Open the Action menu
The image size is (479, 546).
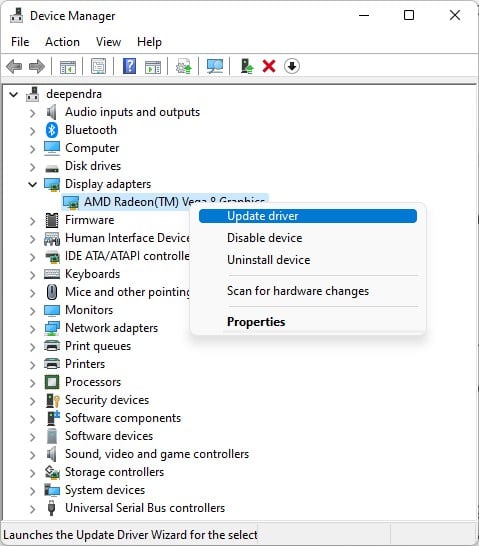[x=62, y=42]
